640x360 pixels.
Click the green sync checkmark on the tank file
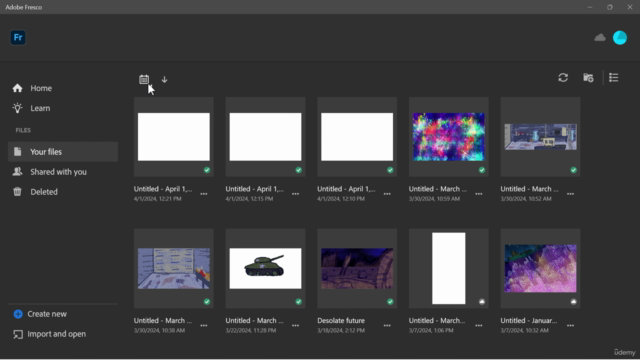298,302
